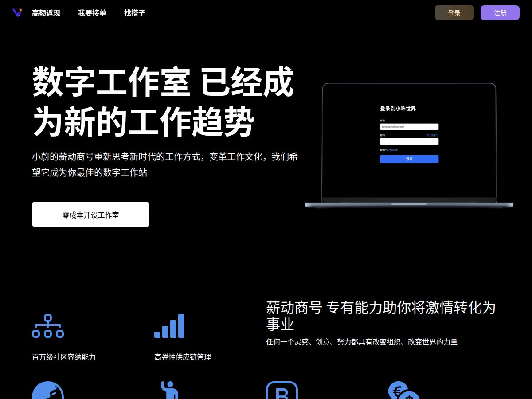Click the purple 注册 button

(500, 13)
